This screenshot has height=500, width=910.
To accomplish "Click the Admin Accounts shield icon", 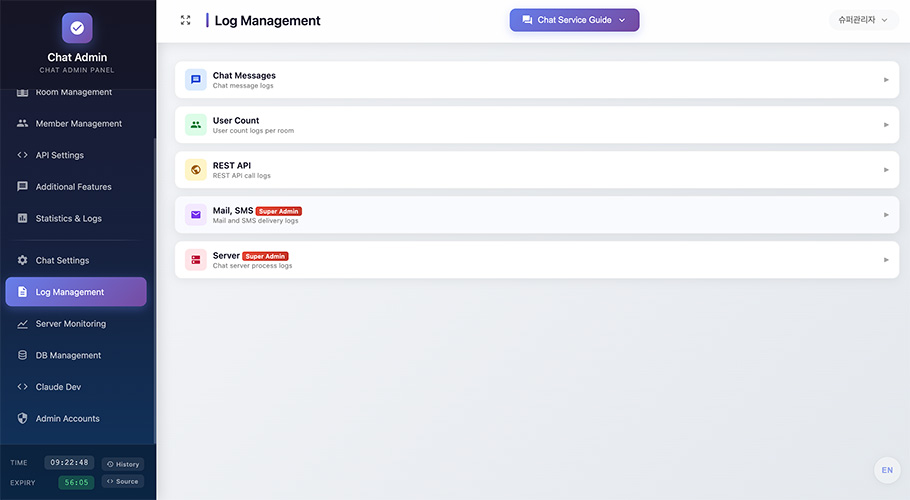I will (22, 418).
